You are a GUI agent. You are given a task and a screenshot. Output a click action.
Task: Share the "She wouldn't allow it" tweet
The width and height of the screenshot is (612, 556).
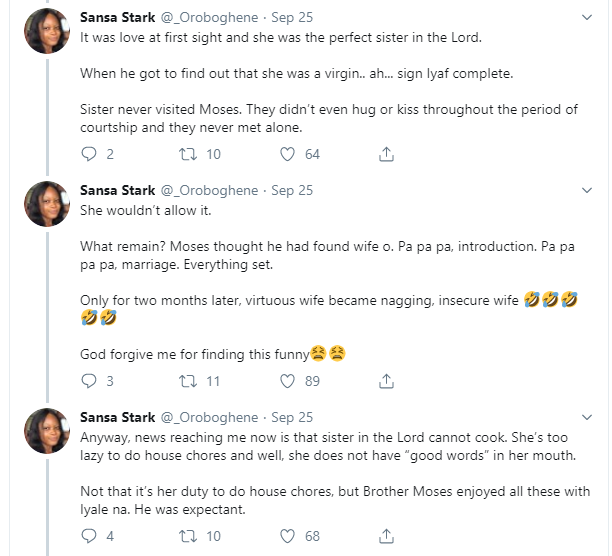point(386,381)
